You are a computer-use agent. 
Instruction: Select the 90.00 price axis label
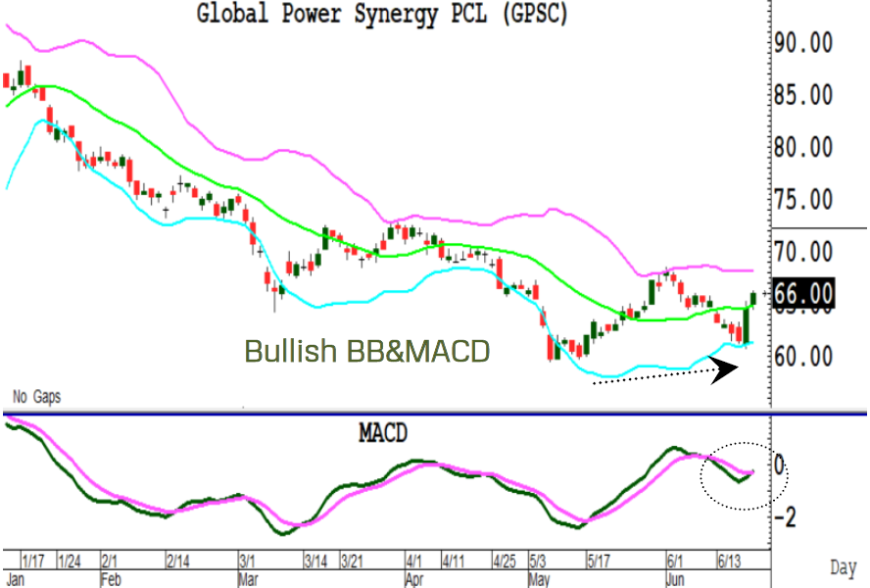tap(803, 43)
